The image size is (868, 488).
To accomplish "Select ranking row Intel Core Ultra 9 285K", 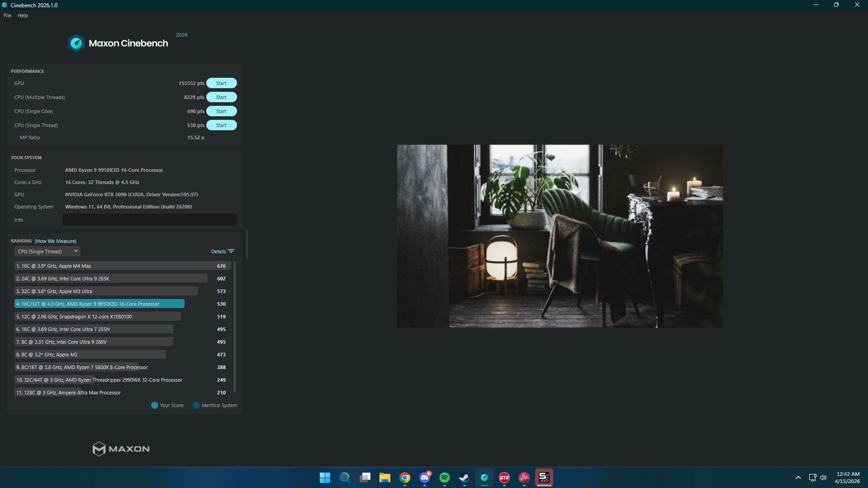I will [x=123, y=279].
